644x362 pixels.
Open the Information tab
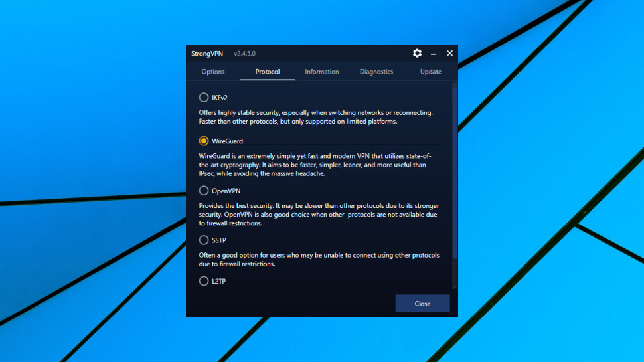[321, 72]
